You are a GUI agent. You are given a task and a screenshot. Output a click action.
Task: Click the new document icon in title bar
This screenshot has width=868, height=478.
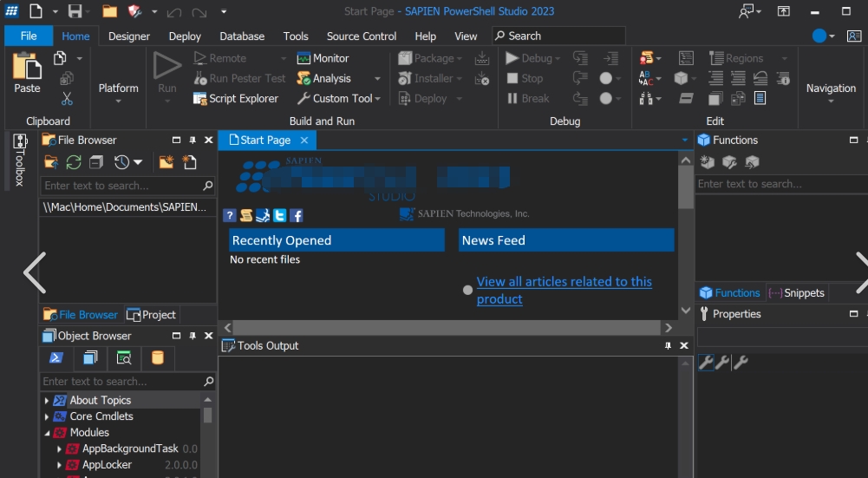[36, 11]
